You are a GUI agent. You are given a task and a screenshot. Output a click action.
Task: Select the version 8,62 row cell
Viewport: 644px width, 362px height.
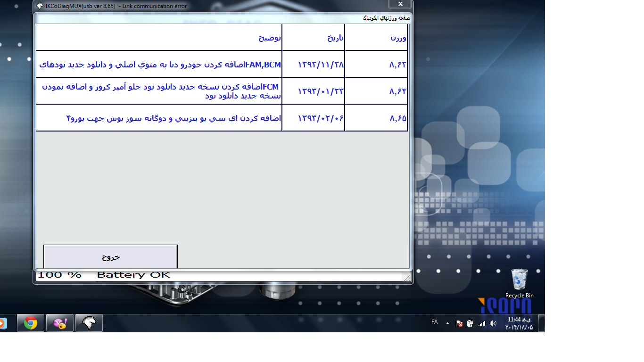point(376,65)
